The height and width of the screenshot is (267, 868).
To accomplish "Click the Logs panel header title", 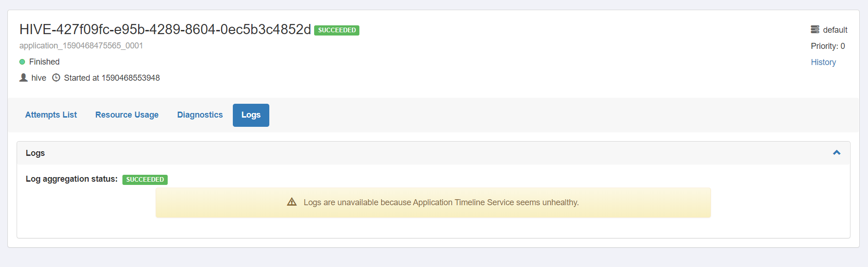I will [35, 153].
